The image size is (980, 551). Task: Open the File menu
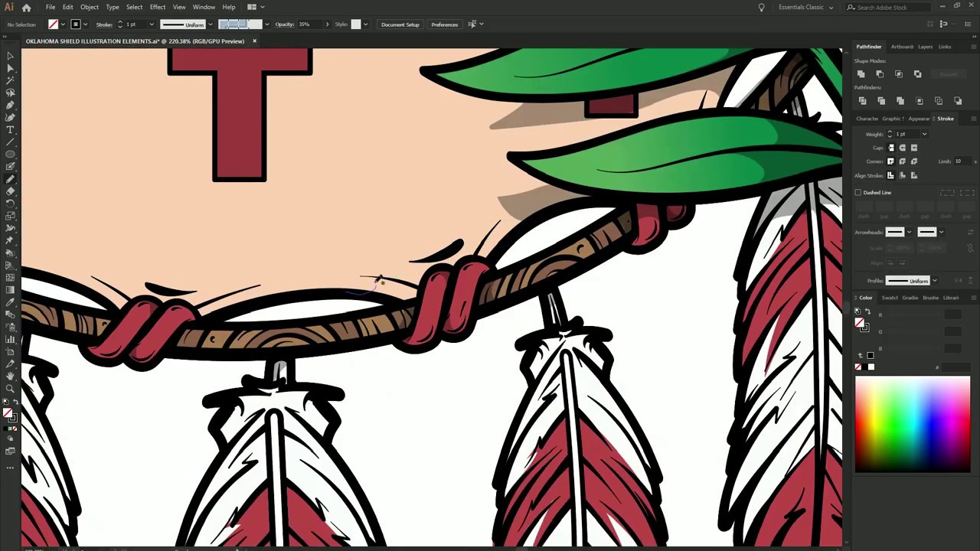click(50, 7)
